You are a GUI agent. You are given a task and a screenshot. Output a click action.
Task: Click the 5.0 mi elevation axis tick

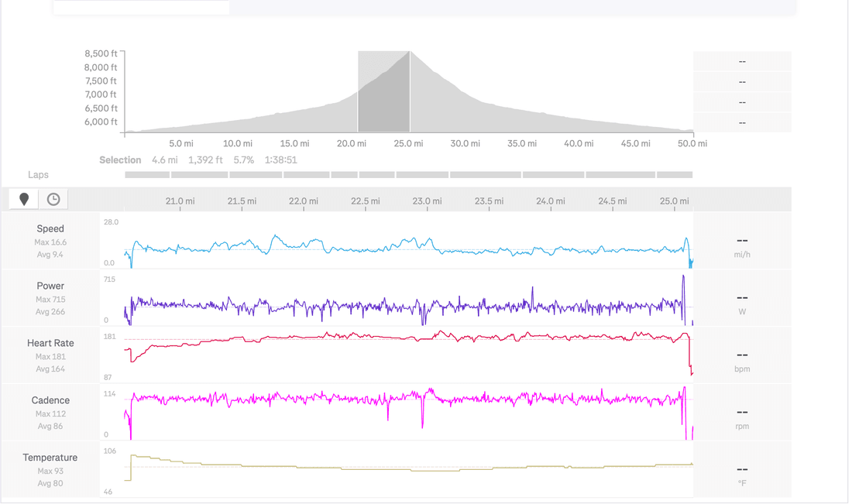coord(181,144)
